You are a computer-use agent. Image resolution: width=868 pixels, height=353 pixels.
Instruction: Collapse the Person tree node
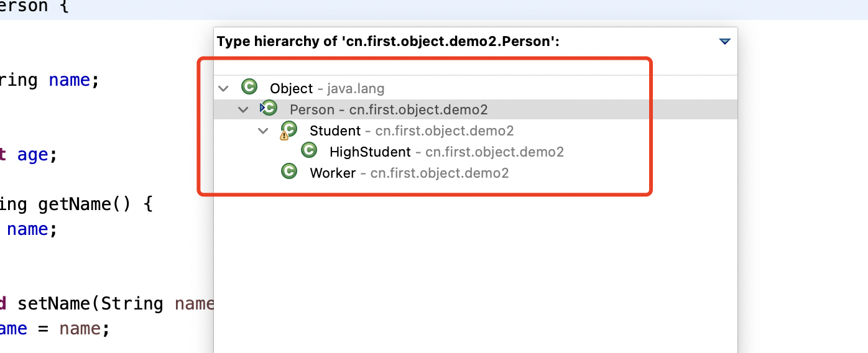tap(243, 110)
